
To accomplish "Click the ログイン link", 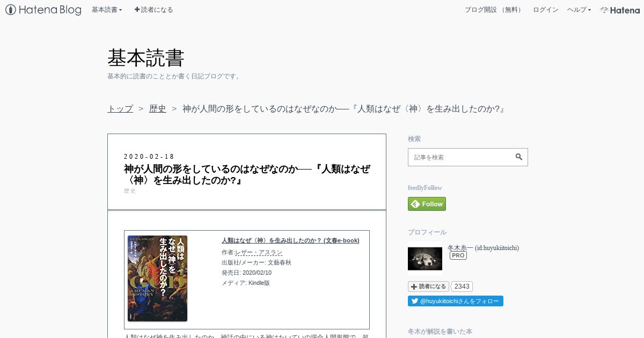I will 545,10.
